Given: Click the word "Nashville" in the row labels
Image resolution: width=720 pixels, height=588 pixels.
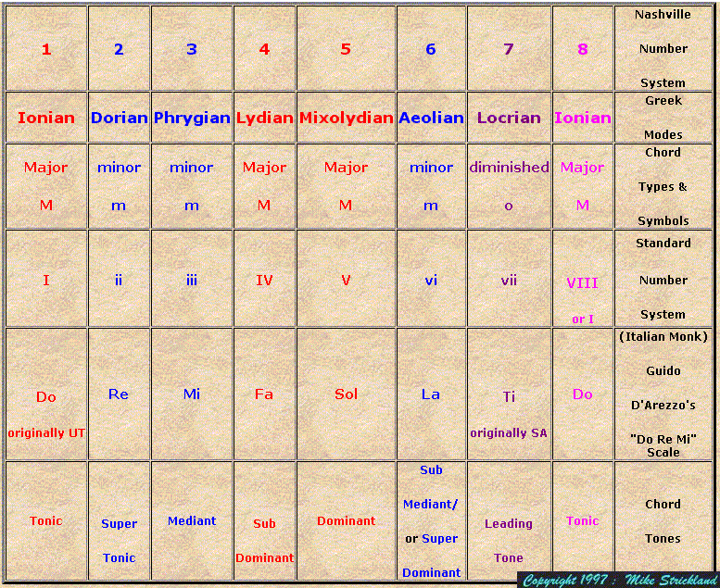Looking at the screenshot, I should 663,15.
